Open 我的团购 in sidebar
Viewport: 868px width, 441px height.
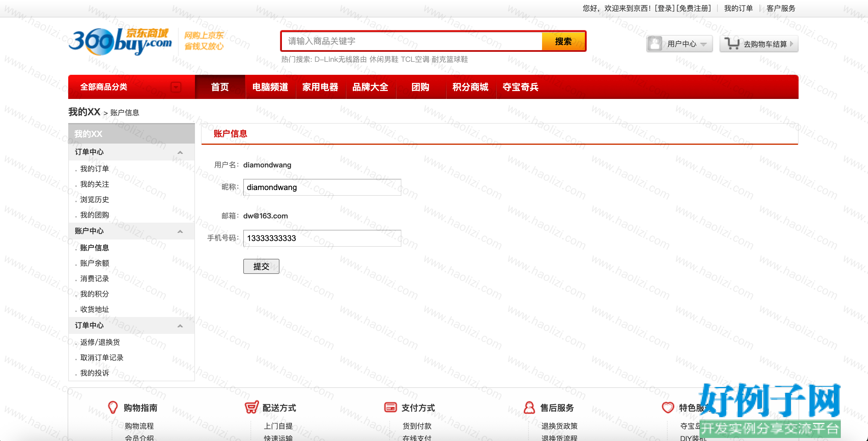94,215
